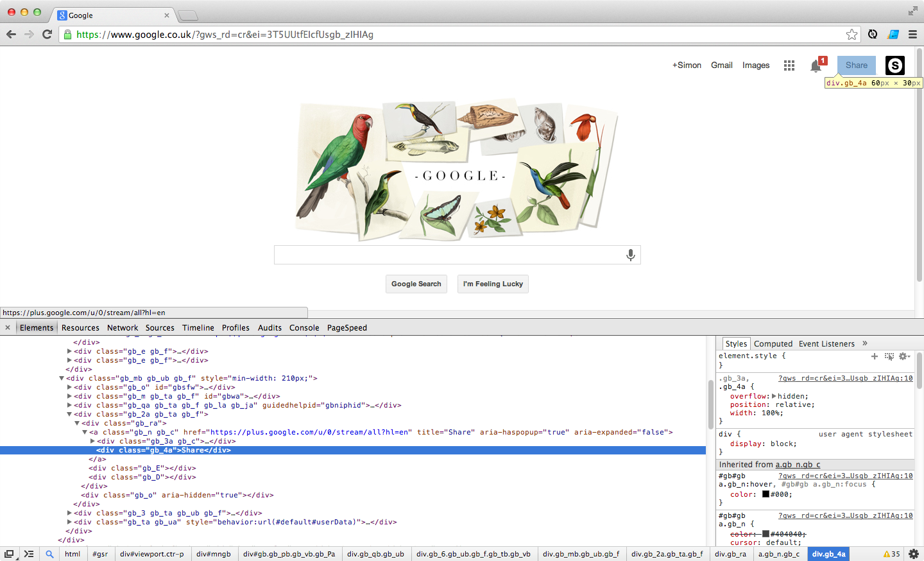Open the Timeline panel
Image resolution: width=924 pixels, height=561 pixels.
pyautogui.click(x=198, y=327)
